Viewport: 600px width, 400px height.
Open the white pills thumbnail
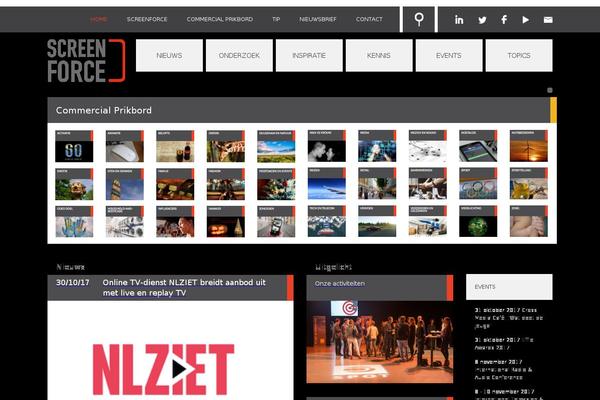428,146
